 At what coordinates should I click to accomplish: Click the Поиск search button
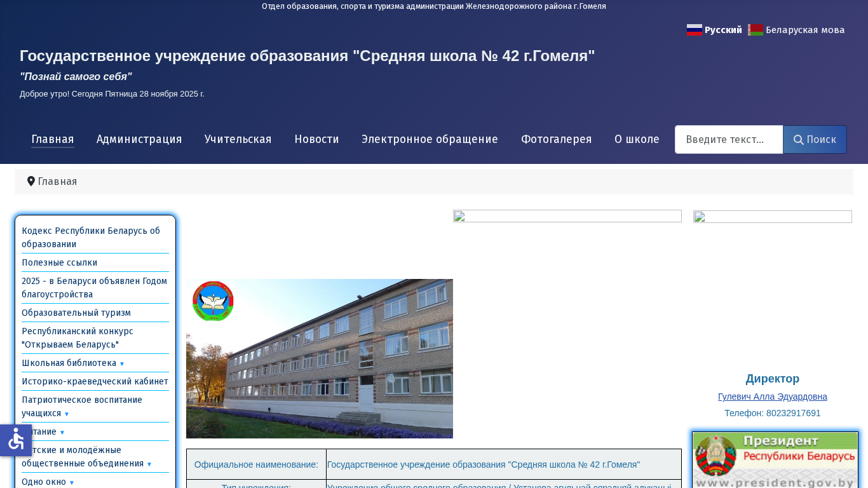pyautogui.click(x=815, y=139)
